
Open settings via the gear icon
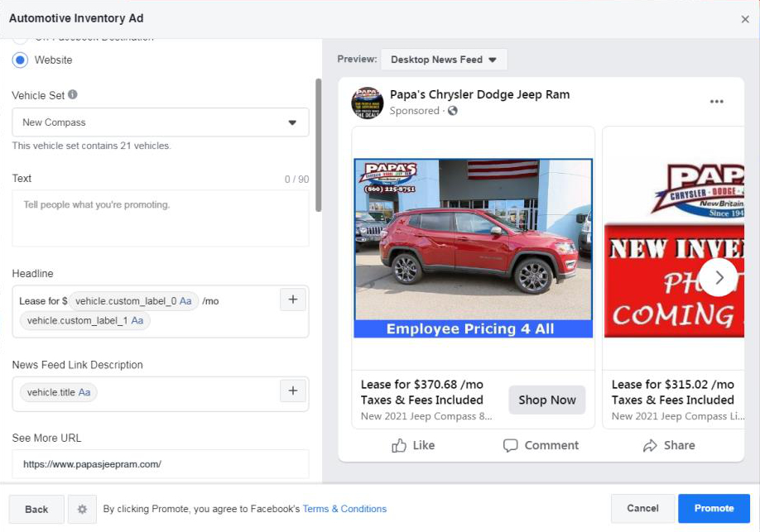click(x=83, y=509)
